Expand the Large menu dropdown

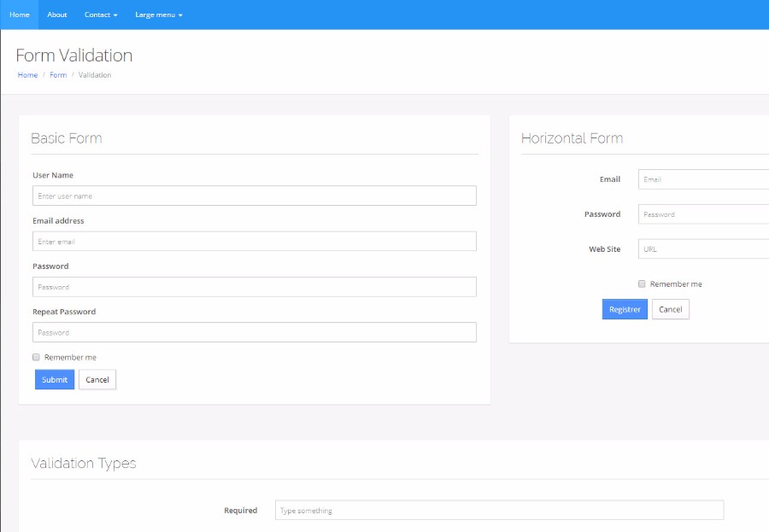(159, 15)
